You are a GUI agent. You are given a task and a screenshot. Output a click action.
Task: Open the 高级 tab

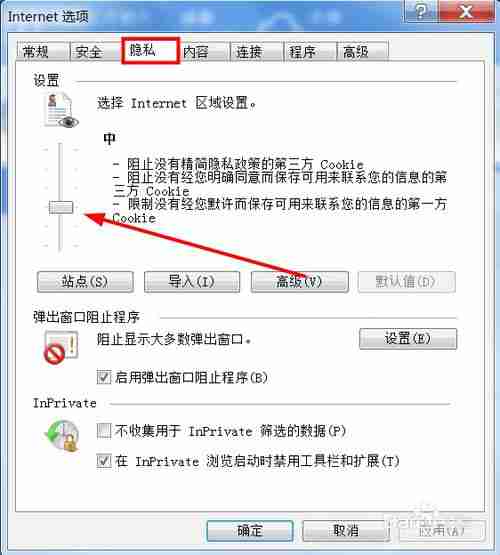pos(362,52)
